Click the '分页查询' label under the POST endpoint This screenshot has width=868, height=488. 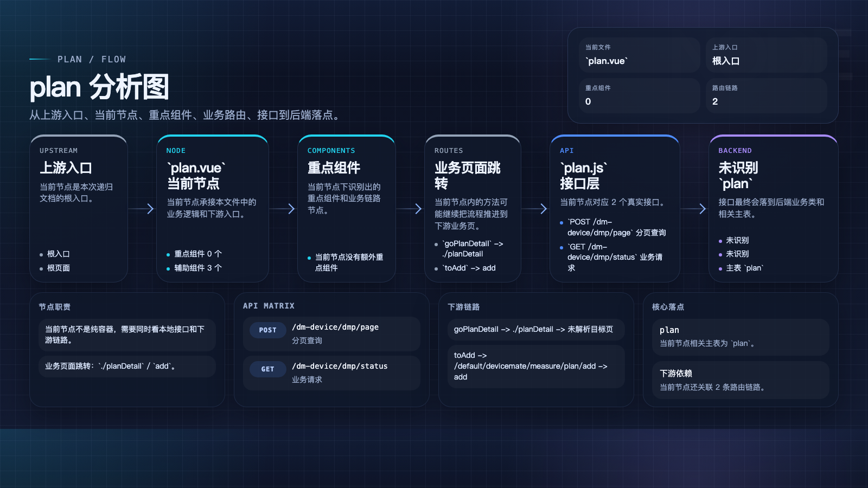[307, 341]
